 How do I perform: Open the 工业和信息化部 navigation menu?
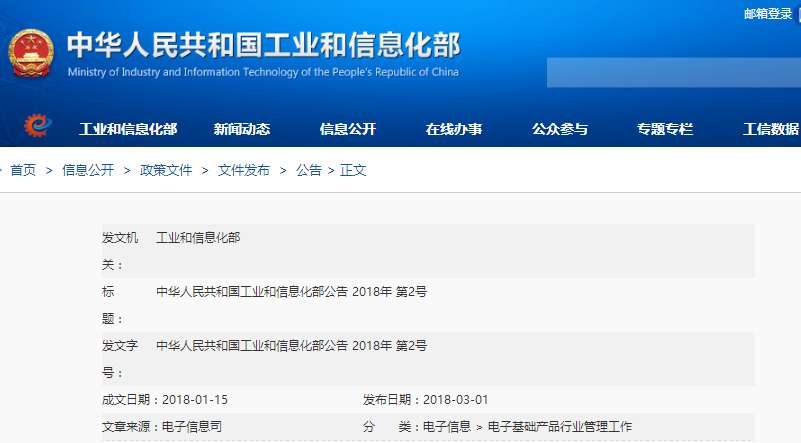tap(128, 129)
